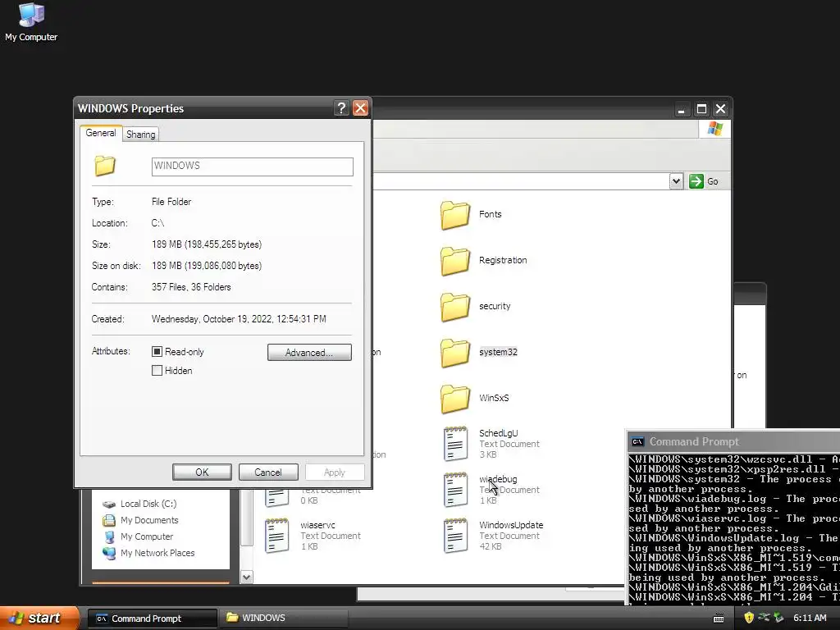Select the 0 KB text document icon
Viewport: 840px width, 630px height.
pyautogui.click(x=277, y=498)
